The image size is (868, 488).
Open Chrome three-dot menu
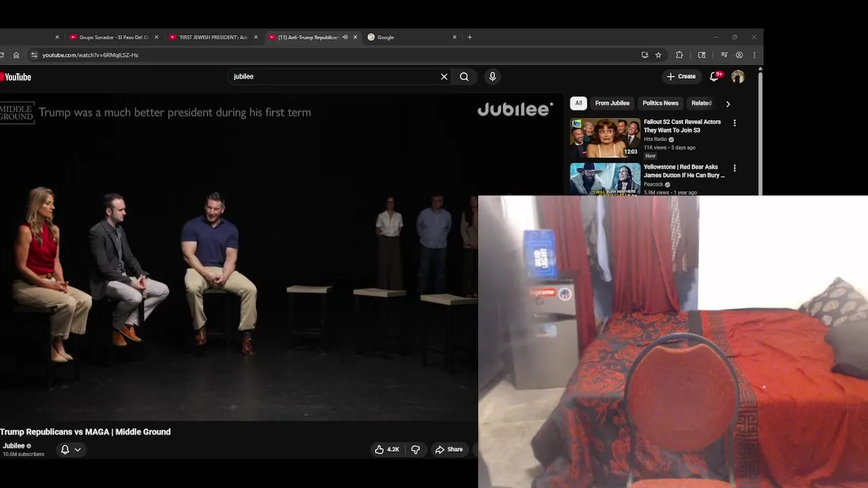[754, 55]
